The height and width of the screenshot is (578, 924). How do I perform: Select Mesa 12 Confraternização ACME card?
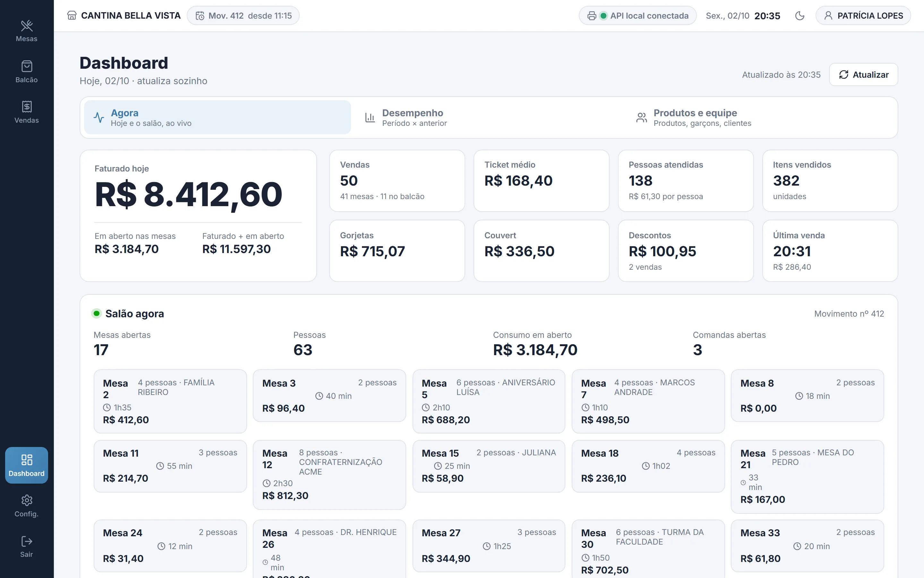[329, 475]
